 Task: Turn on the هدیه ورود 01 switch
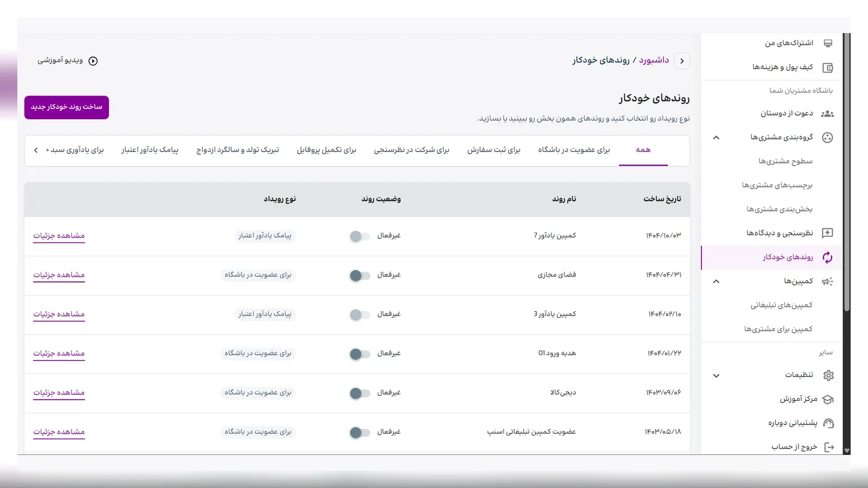click(360, 354)
